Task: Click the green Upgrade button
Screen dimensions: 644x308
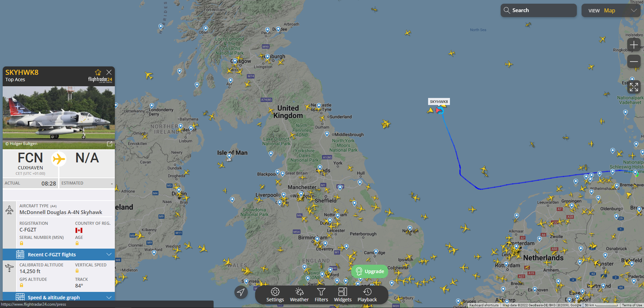Action: [x=370, y=271]
